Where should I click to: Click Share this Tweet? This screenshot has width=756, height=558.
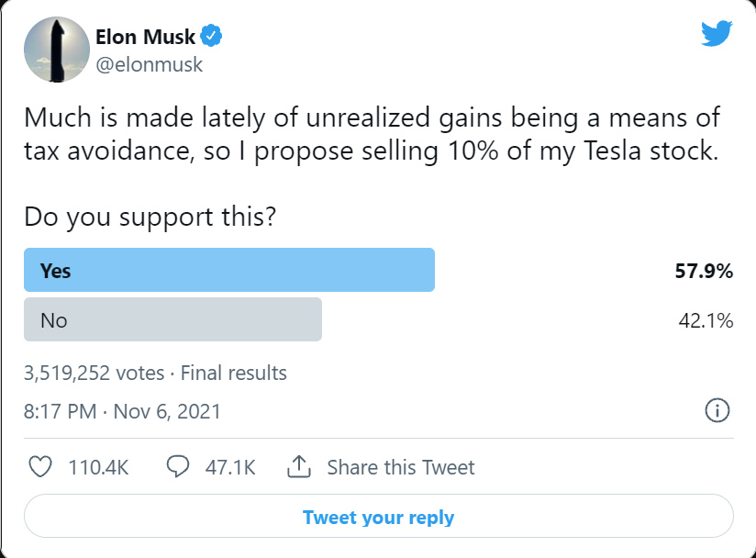[x=401, y=467]
